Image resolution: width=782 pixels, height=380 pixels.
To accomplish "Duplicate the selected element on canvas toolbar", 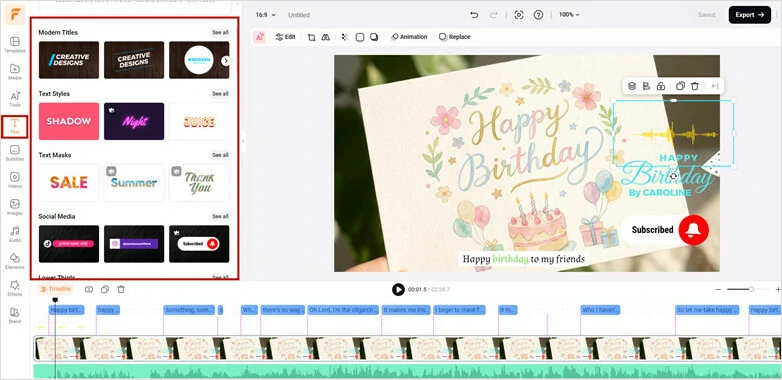I will click(x=680, y=86).
